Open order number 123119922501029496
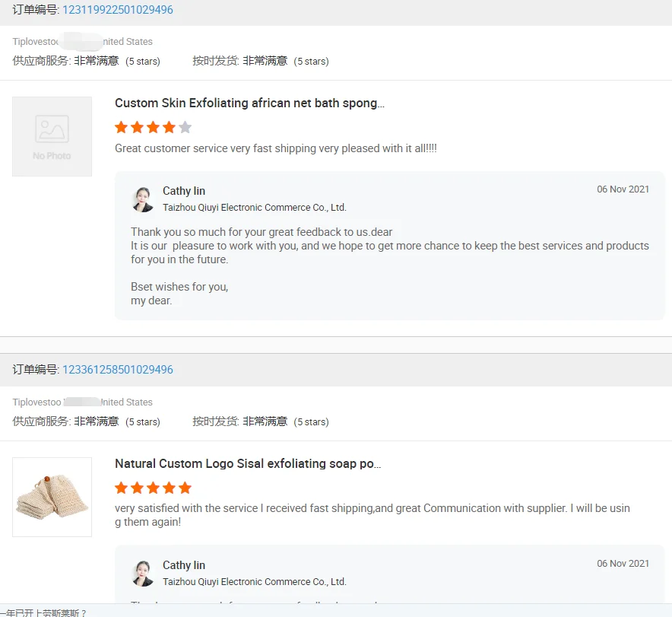This screenshot has height=617, width=672. [117, 10]
